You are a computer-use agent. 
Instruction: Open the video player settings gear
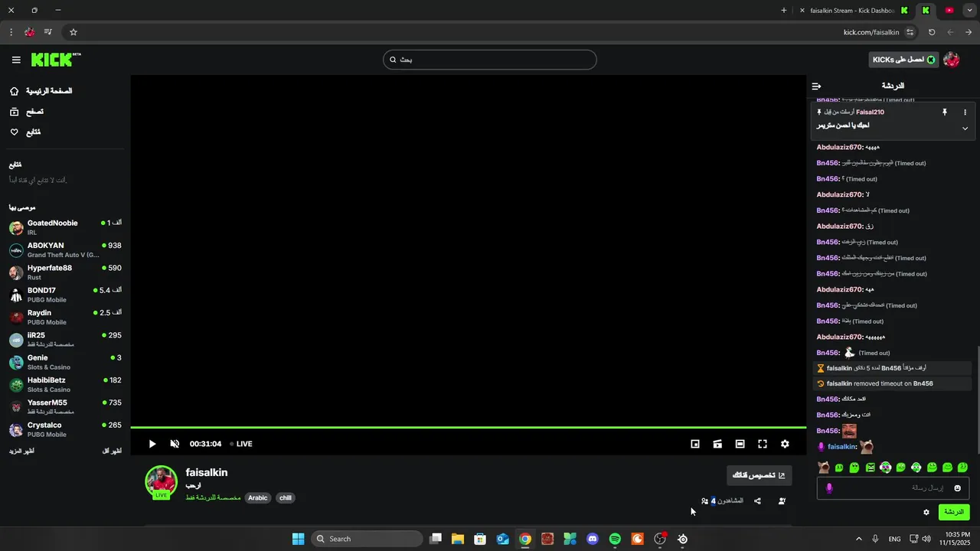[785, 444]
